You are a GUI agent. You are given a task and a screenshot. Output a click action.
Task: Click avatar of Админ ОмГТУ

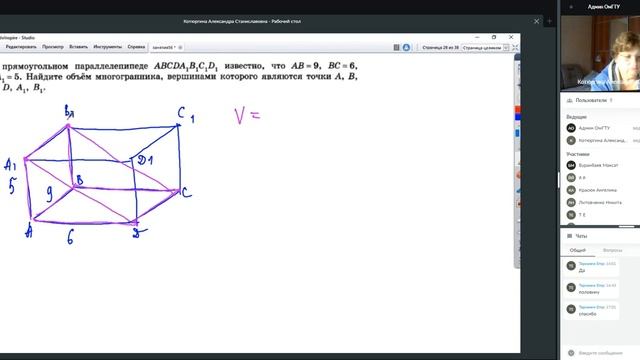coord(571,128)
